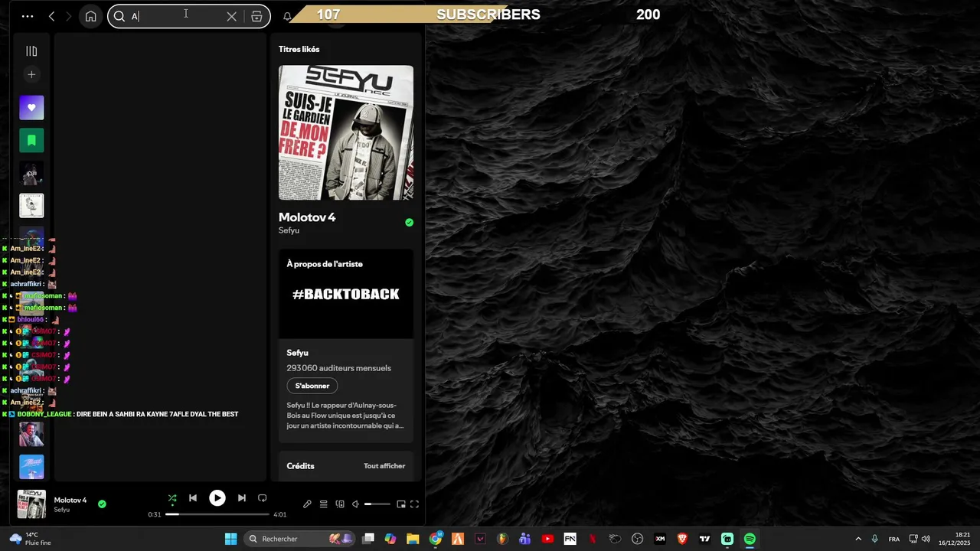Screen dimensions: 980x551
Task: Toggle liked checkmark in player bar
Action: point(102,504)
